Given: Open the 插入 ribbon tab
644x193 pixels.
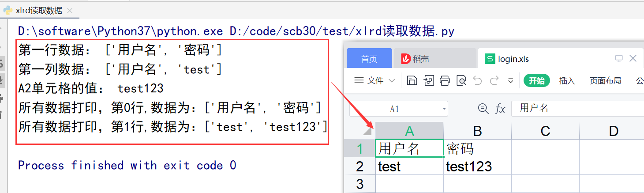Looking at the screenshot, I should click(567, 81).
